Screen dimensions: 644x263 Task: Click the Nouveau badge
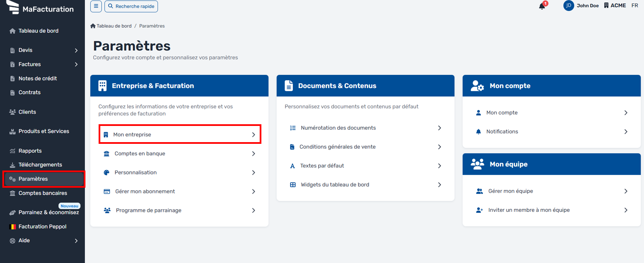click(70, 206)
